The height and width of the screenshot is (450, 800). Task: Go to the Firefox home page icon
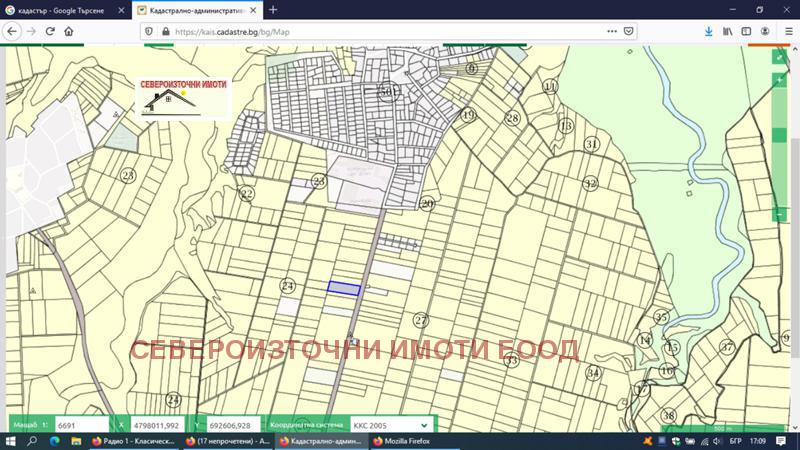[x=69, y=31]
